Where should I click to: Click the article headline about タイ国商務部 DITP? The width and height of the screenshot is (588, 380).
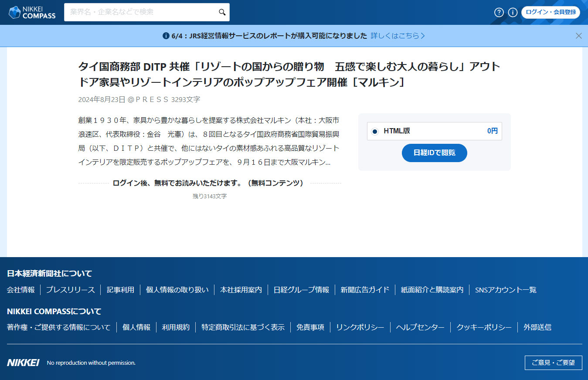coord(289,74)
